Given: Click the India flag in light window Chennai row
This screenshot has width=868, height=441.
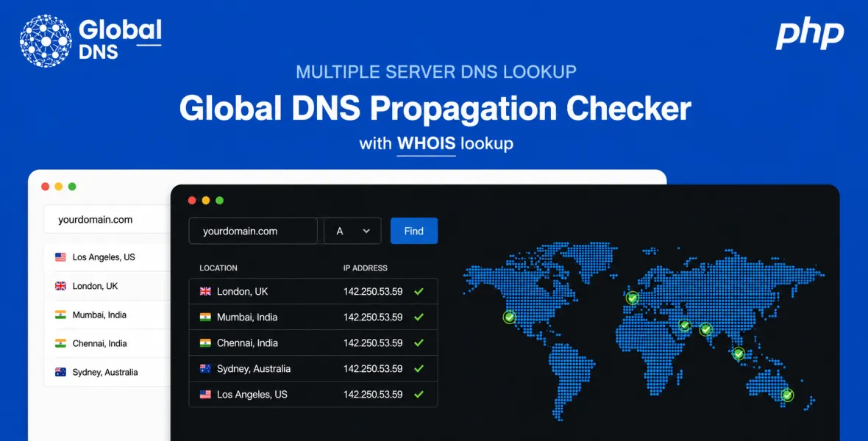Looking at the screenshot, I should 61,343.
